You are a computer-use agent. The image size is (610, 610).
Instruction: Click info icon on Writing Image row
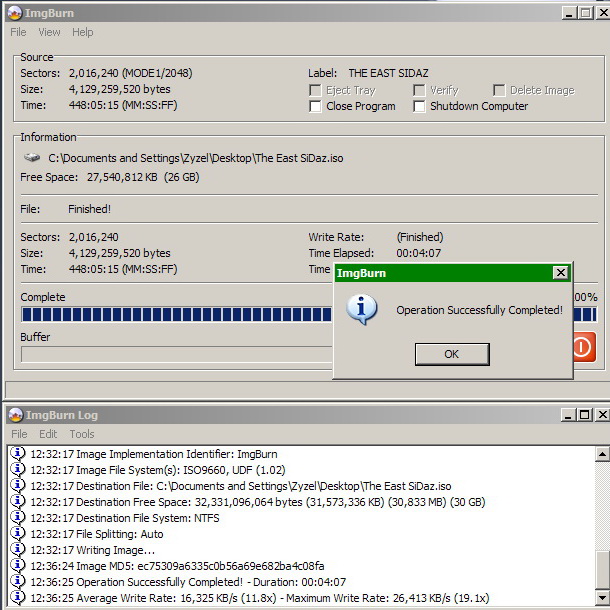[x=18, y=549]
